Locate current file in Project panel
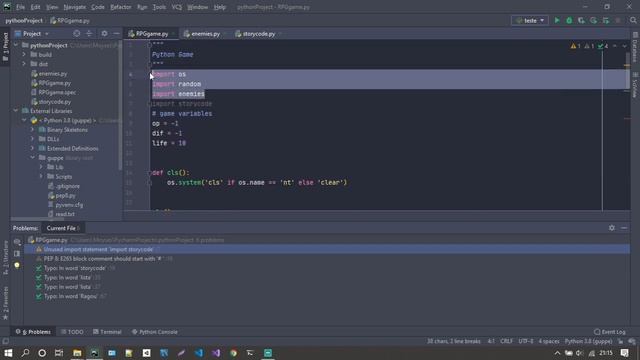This screenshot has width=640, height=360. [77, 33]
